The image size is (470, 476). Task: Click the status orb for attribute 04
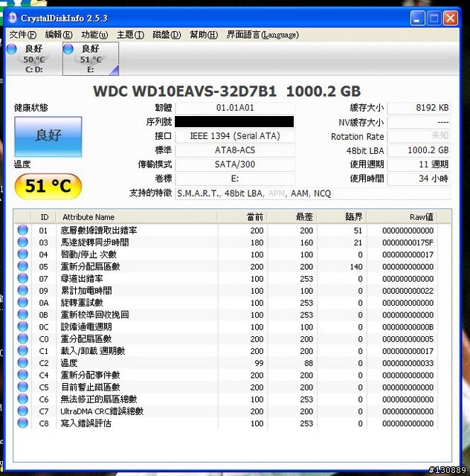click(23, 254)
